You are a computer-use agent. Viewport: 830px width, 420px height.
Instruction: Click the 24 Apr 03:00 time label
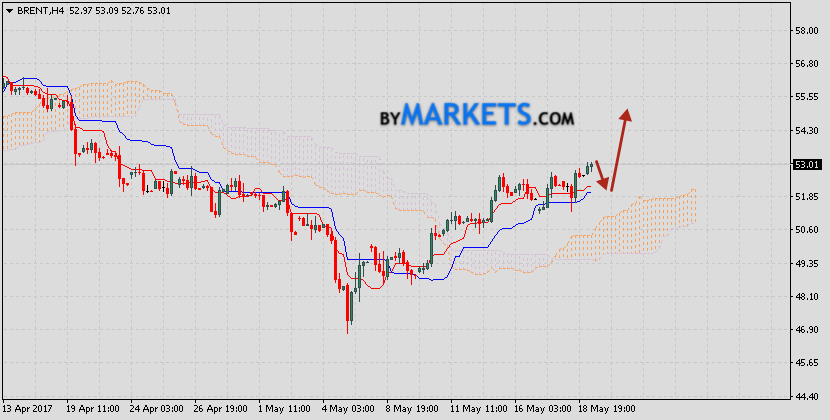[156, 409]
